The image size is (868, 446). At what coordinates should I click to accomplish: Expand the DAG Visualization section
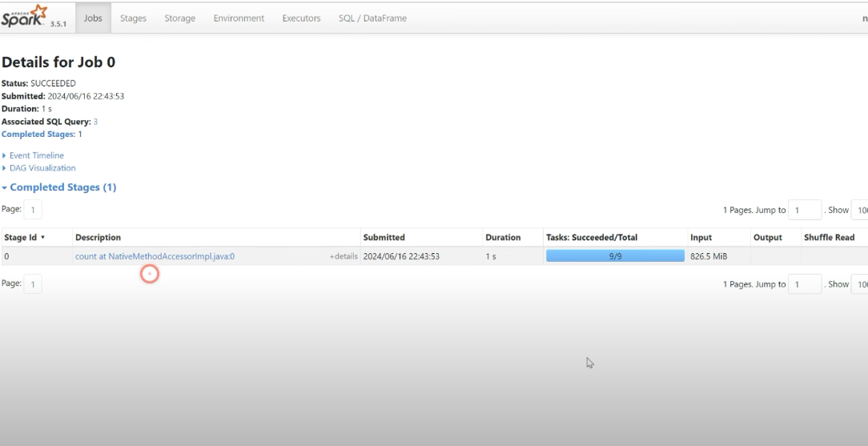click(42, 168)
